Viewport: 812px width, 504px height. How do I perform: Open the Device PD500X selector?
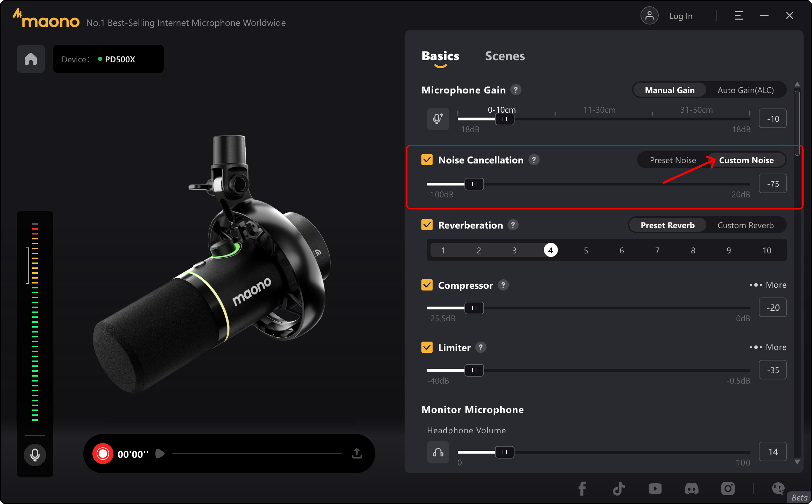(x=108, y=59)
